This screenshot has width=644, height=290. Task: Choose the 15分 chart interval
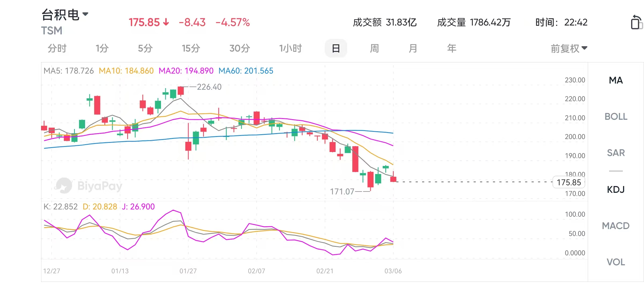191,49
